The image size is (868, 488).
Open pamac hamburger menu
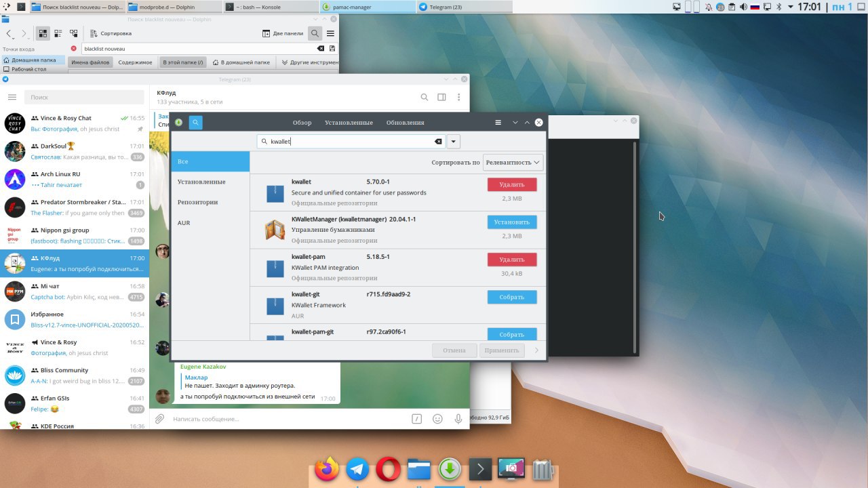(498, 123)
